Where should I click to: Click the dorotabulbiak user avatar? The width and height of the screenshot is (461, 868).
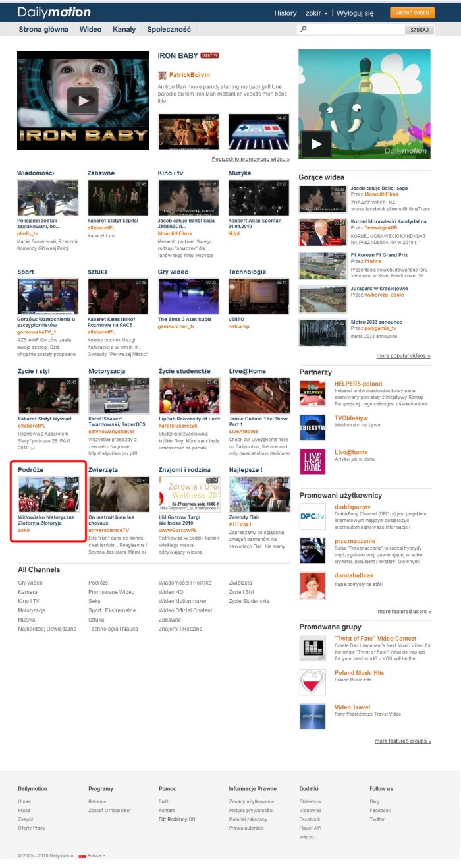pyautogui.click(x=312, y=585)
